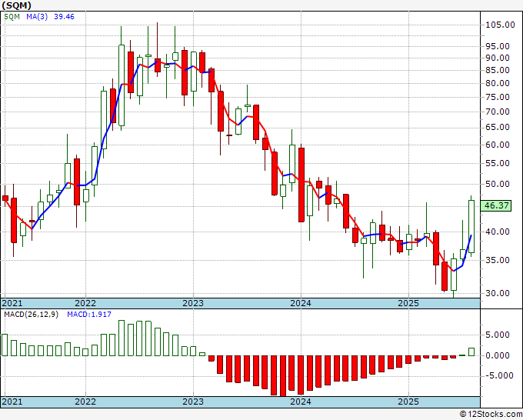Click 2023 on the MACD timeline

click(193, 402)
